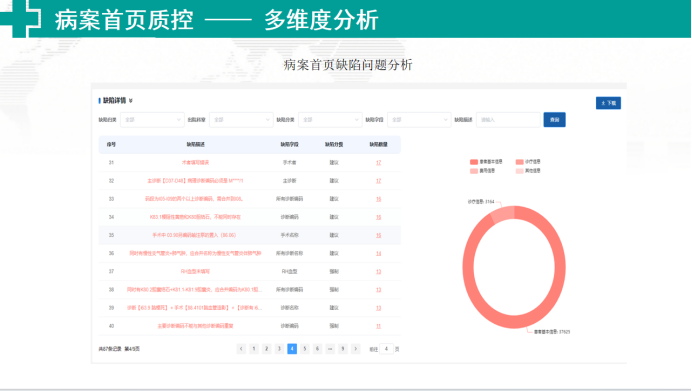
Task: Open count link in row 34
Action: 378,217
